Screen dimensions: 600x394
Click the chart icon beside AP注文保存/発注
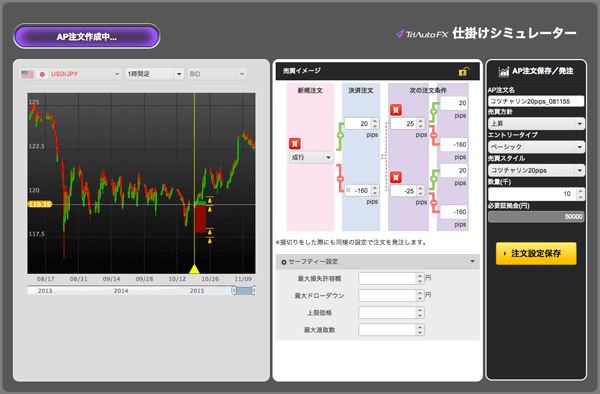pyautogui.click(x=504, y=71)
